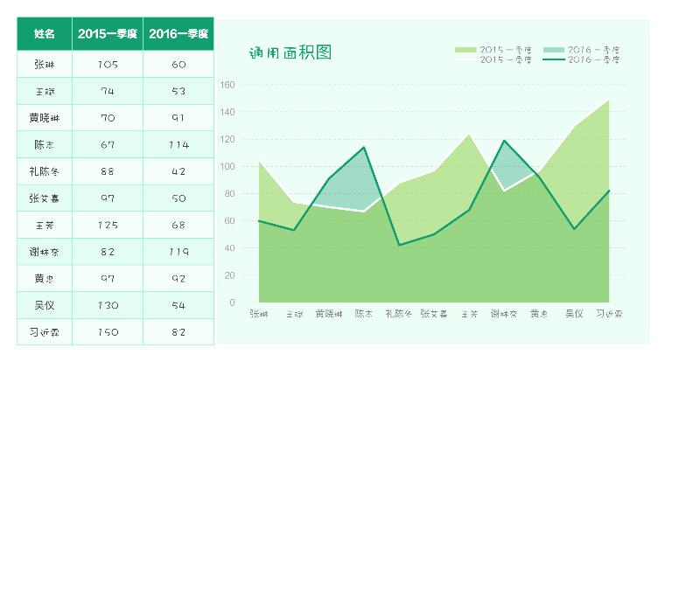The image size is (700, 612).
Task: Click the 黄晓琳 label on the chart x-axis
Action: click(x=329, y=314)
